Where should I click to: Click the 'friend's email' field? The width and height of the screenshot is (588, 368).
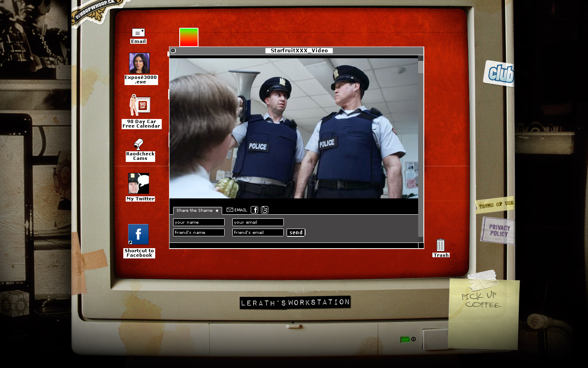click(x=258, y=232)
